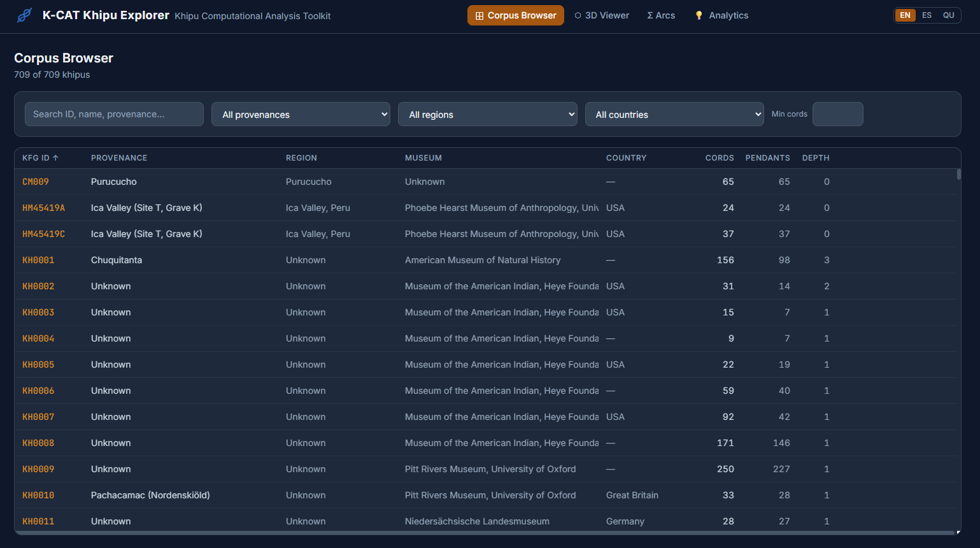980x548 pixels.
Task: Open khipu record KH0009
Action: tap(38, 470)
